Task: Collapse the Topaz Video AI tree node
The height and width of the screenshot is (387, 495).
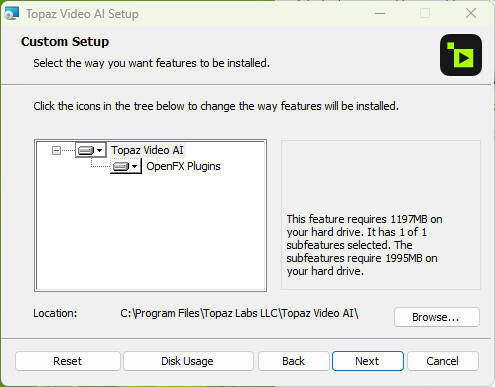Action: point(56,151)
